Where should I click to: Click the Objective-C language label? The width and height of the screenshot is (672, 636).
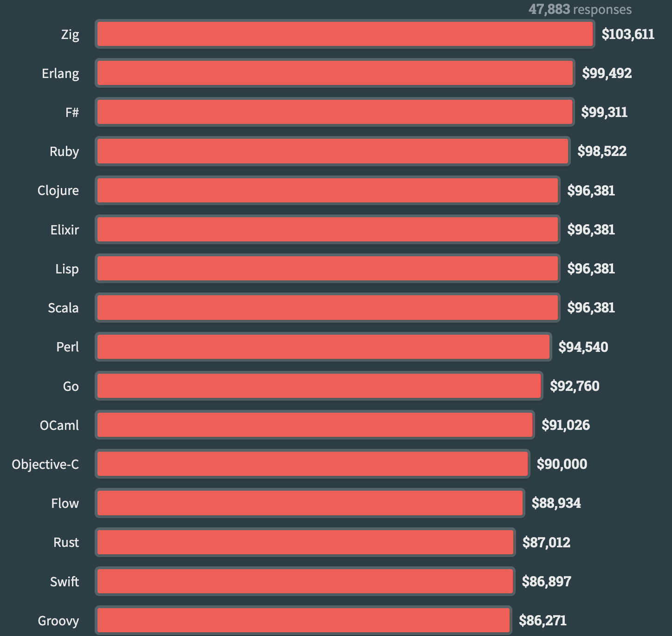click(x=45, y=464)
